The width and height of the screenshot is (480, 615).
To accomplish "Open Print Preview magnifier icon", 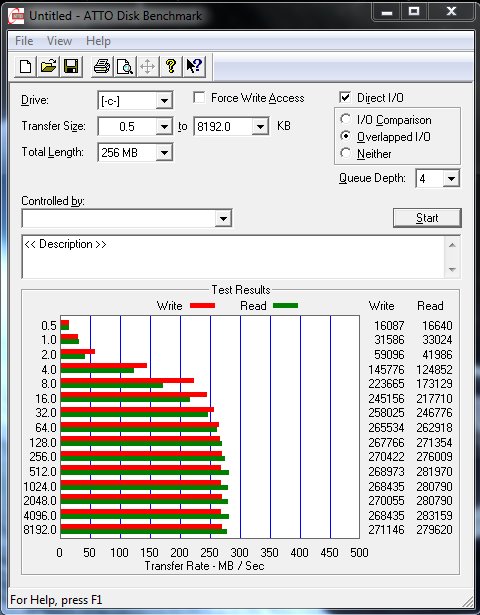I will coord(125,66).
